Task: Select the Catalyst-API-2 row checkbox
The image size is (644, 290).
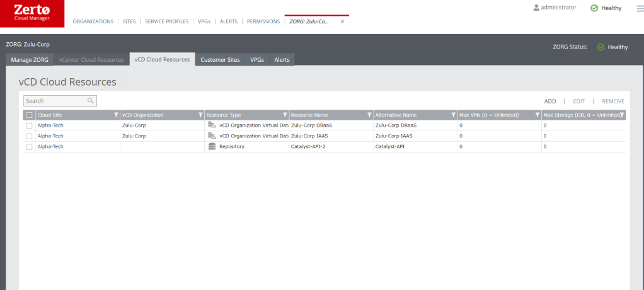Action: (x=30, y=147)
